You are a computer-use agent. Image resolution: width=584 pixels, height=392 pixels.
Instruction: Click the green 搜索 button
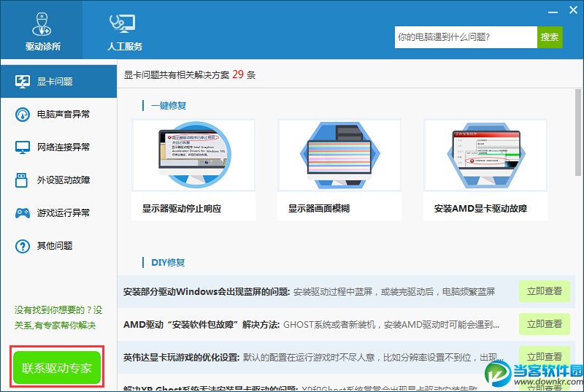pyautogui.click(x=550, y=36)
